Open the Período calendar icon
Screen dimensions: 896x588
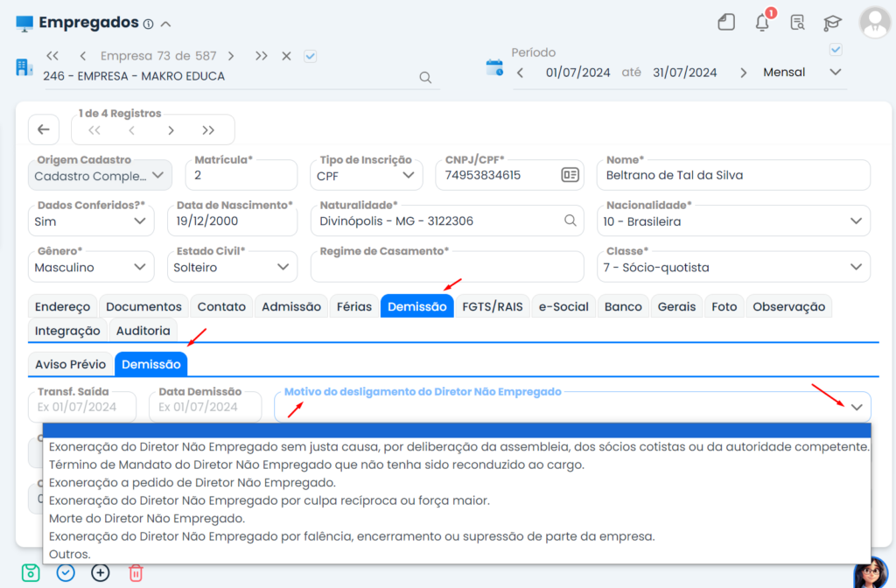(x=494, y=67)
